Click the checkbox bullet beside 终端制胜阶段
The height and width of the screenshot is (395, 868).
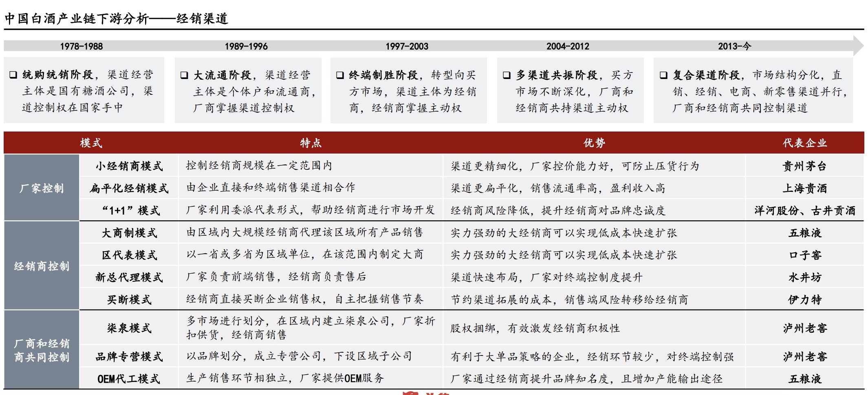click(x=340, y=75)
